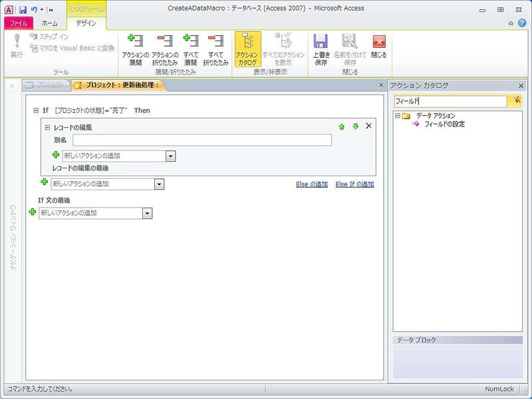Collapse the データ アクション folder node
The height and width of the screenshot is (399, 532).
coord(397,116)
